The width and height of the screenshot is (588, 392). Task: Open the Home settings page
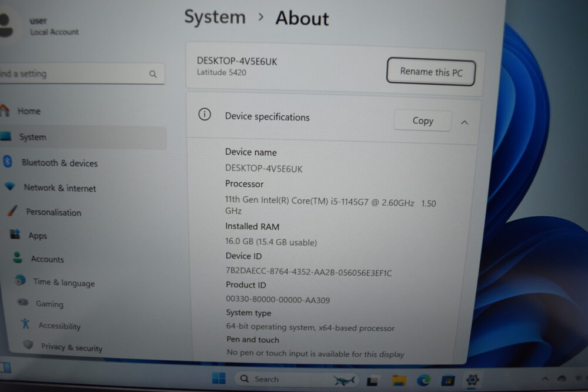29,111
